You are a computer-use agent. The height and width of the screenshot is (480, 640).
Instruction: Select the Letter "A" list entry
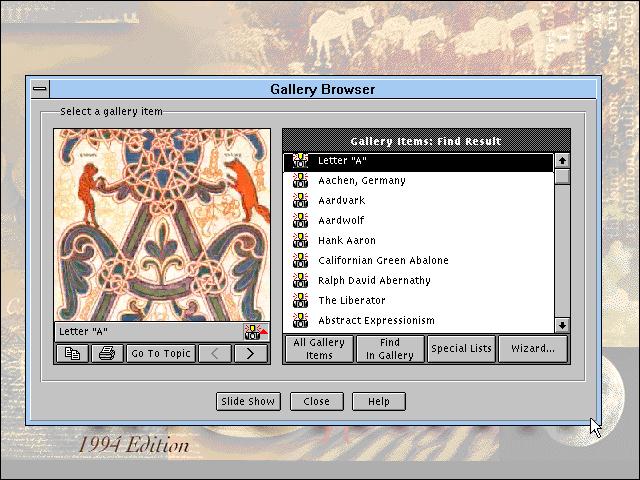[x=418, y=161]
